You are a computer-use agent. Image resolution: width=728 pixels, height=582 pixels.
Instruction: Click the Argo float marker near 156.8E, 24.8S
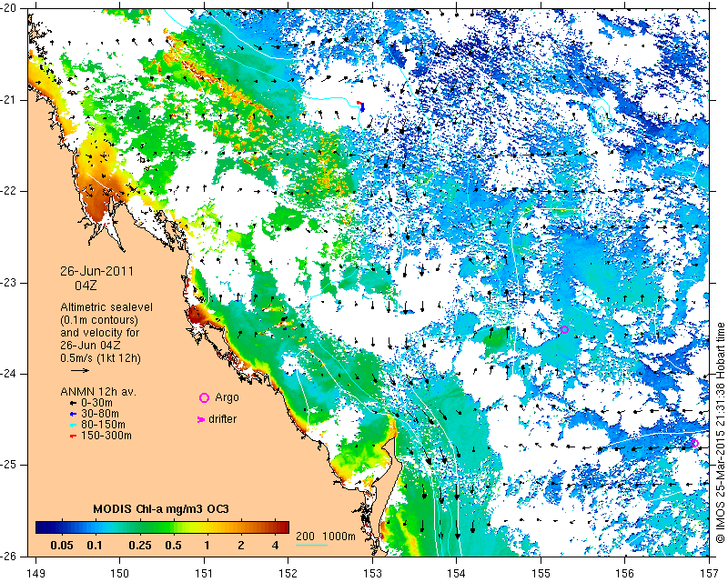694,443
